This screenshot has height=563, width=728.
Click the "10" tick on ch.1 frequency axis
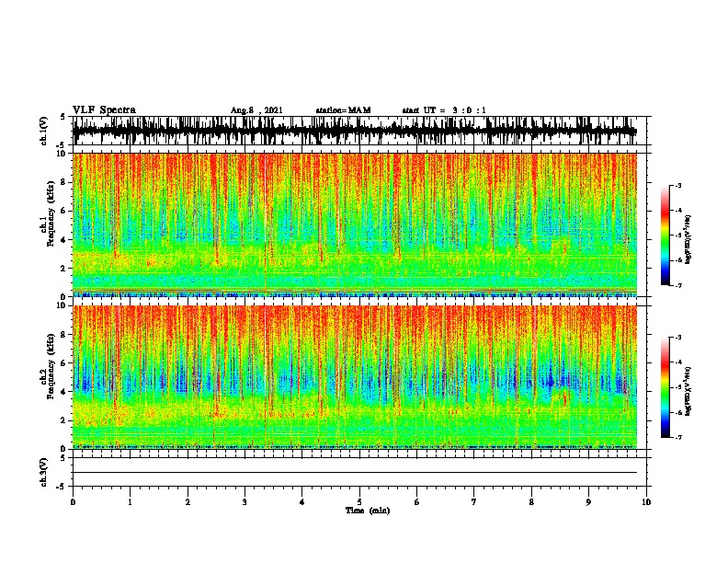pos(63,154)
